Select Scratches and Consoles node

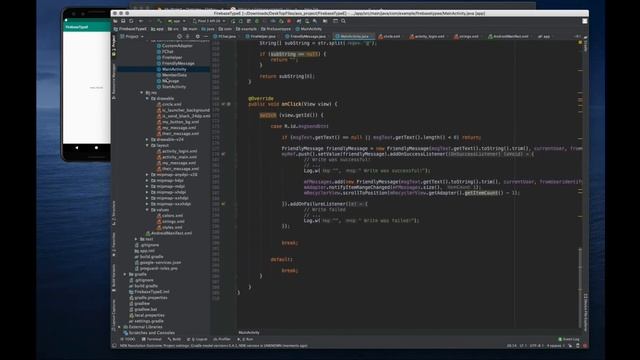149,333
